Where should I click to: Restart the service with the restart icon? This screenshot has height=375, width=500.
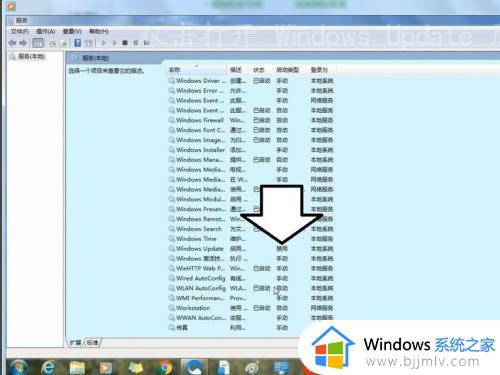[x=147, y=43]
